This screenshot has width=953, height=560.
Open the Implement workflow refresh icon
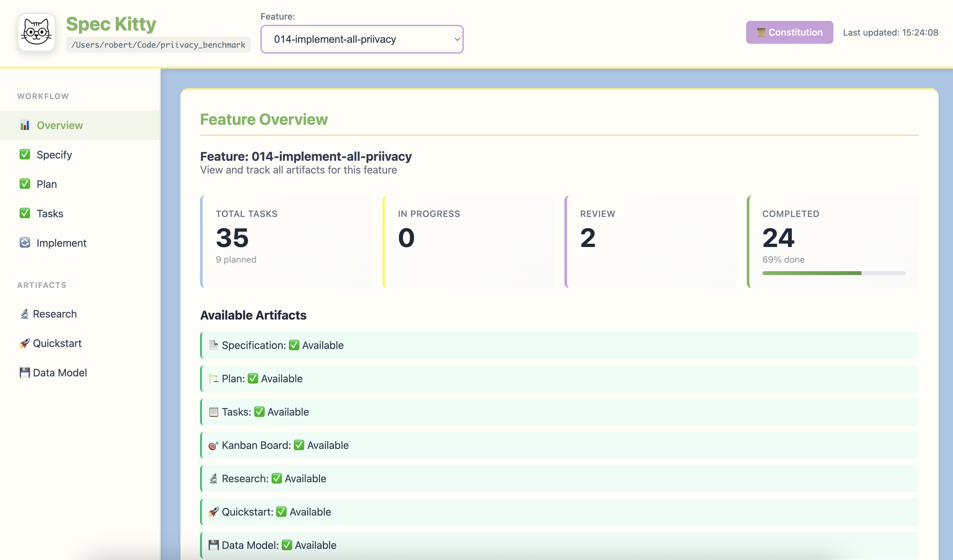pyautogui.click(x=25, y=243)
